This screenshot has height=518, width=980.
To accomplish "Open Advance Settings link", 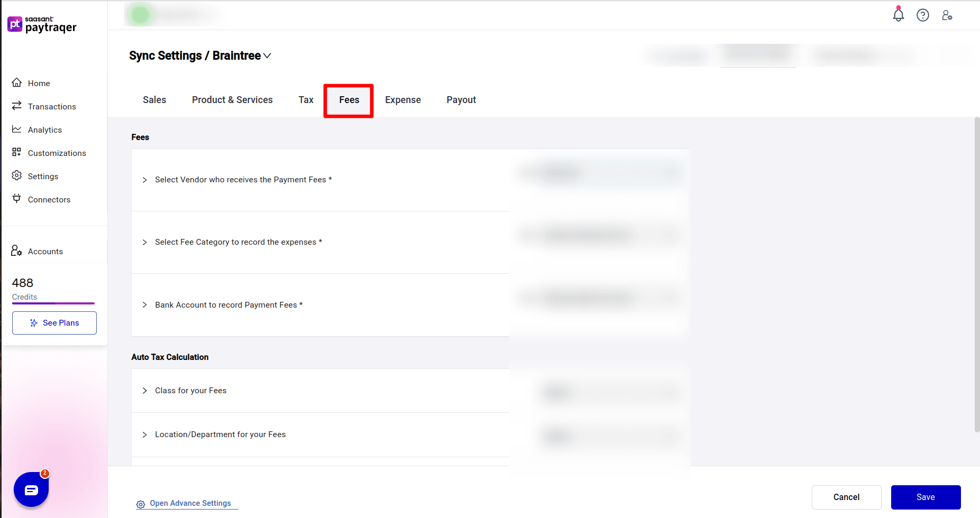I will coord(190,503).
